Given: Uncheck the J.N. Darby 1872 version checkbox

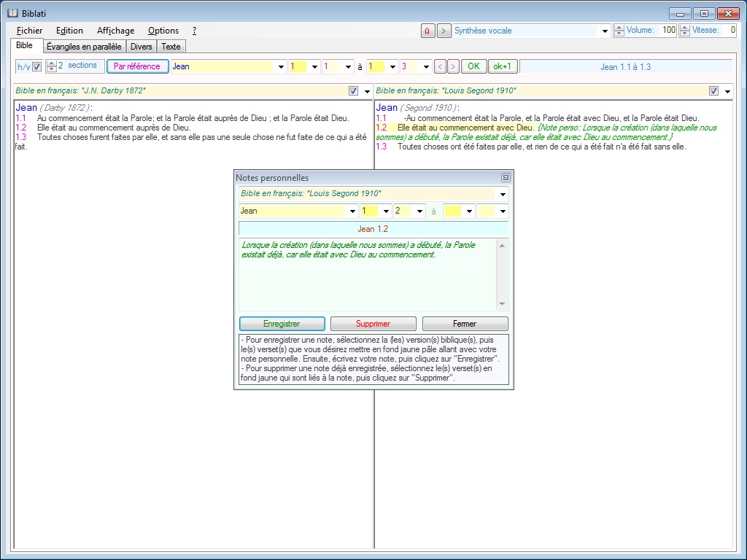Looking at the screenshot, I should 353,91.
